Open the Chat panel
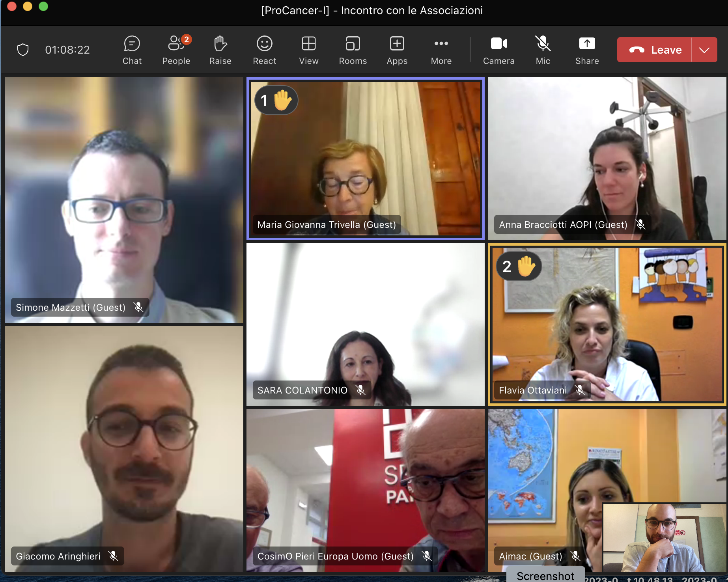The height and width of the screenshot is (582, 728). (132, 50)
